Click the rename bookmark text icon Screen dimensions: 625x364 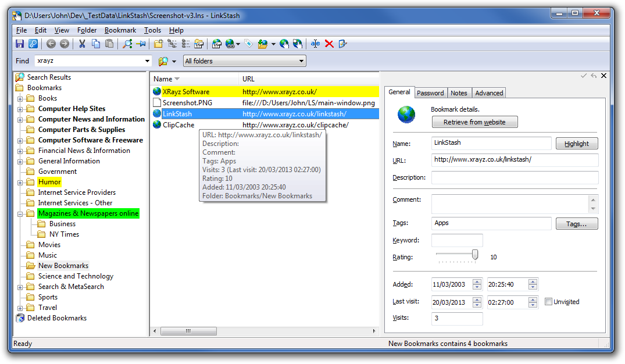(x=315, y=44)
